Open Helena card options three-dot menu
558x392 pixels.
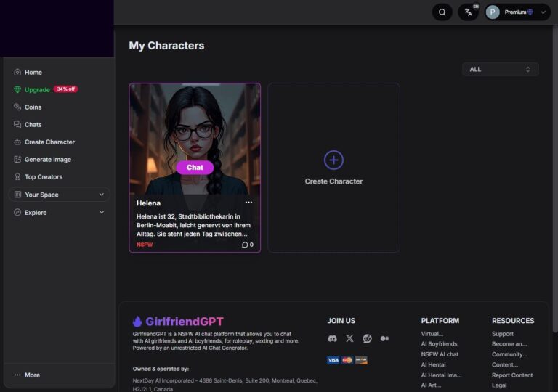point(248,203)
